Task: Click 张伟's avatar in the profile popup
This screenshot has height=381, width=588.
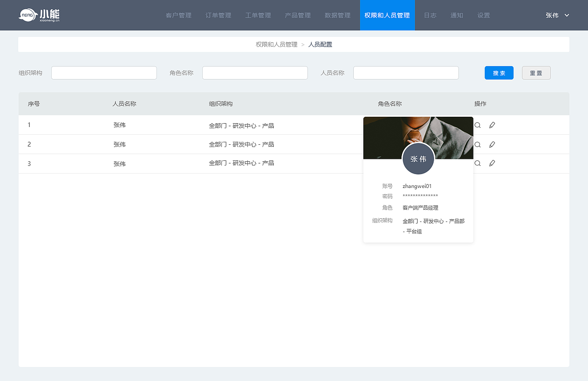Action: pos(418,159)
